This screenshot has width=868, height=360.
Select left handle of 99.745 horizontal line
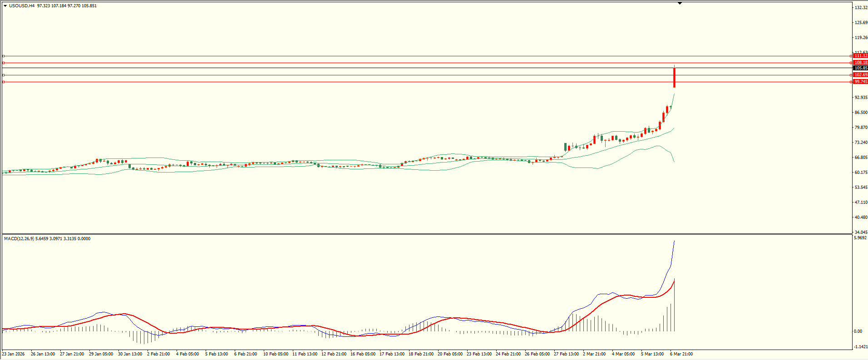click(x=4, y=82)
